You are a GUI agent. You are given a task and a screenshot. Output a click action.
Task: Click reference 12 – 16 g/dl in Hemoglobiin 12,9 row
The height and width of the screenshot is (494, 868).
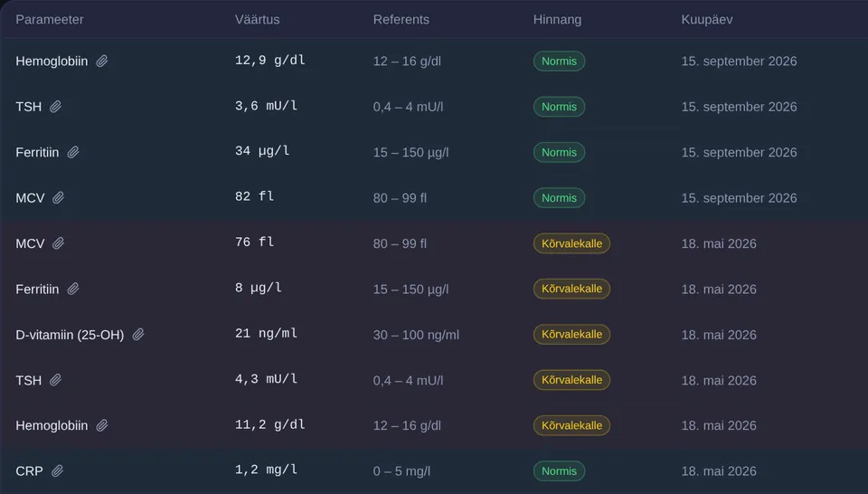pos(407,61)
